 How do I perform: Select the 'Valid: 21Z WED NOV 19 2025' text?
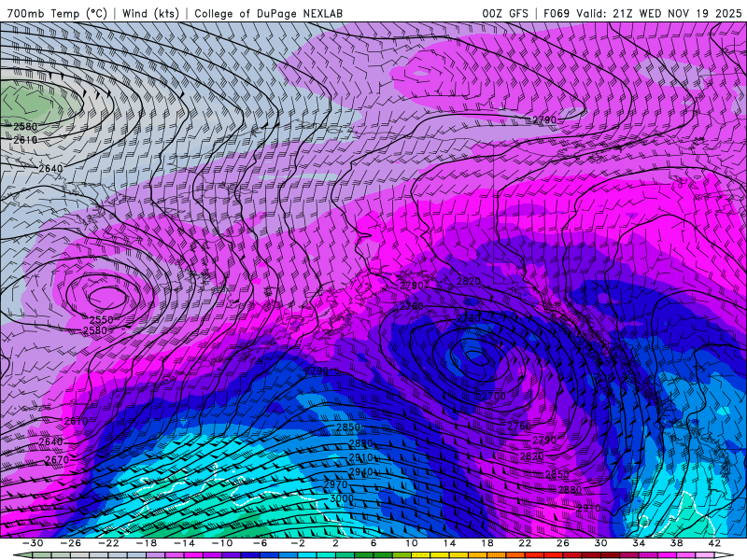pyautogui.click(x=659, y=13)
